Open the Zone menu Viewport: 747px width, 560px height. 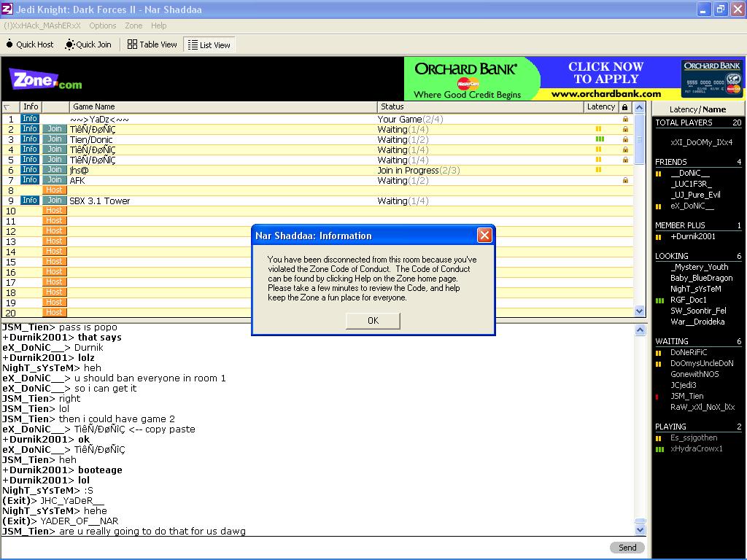point(133,26)
